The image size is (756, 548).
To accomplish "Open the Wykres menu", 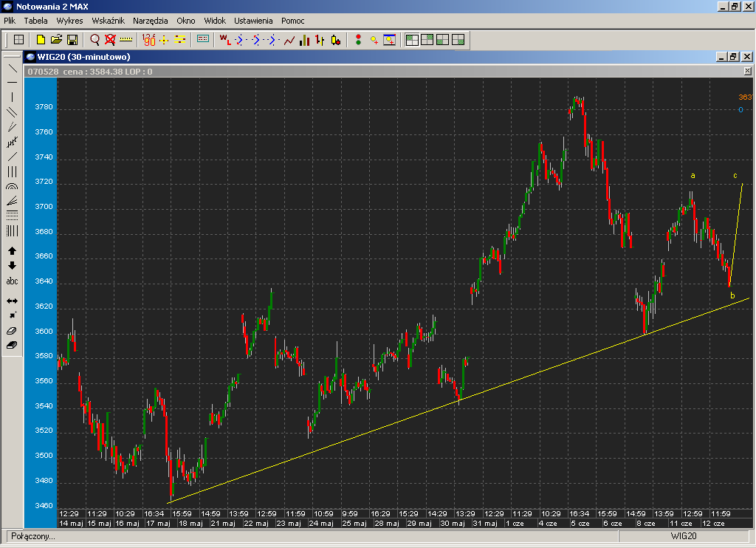I will pyautogui.click(x=69, y=21).
